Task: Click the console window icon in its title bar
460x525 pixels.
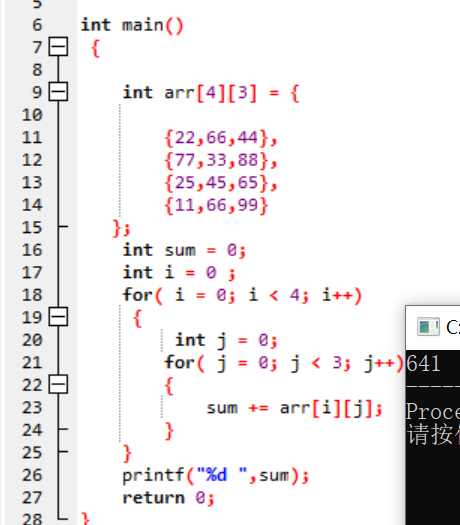Action: coord(428,326)
